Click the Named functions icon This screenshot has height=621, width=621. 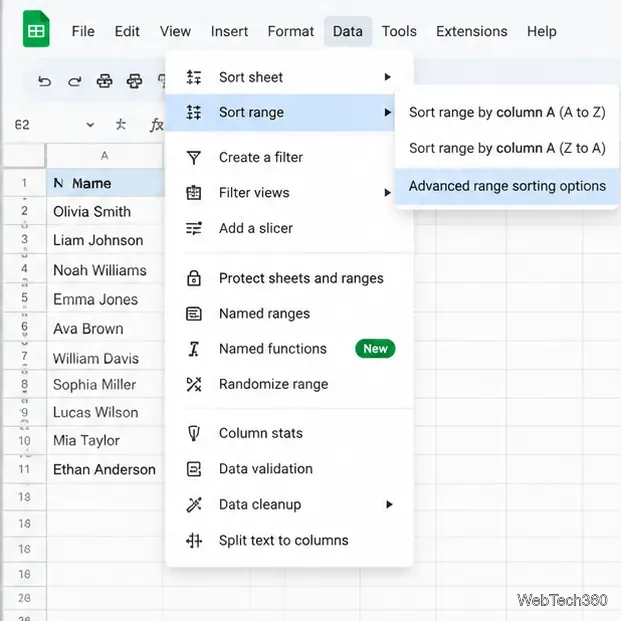[x=194, y=349]
